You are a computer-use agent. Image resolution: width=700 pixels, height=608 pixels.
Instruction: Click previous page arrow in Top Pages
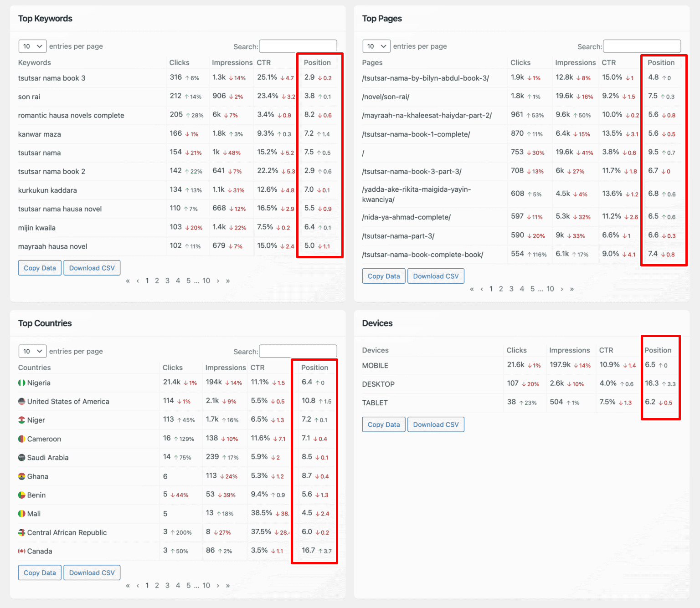point(482,289)
